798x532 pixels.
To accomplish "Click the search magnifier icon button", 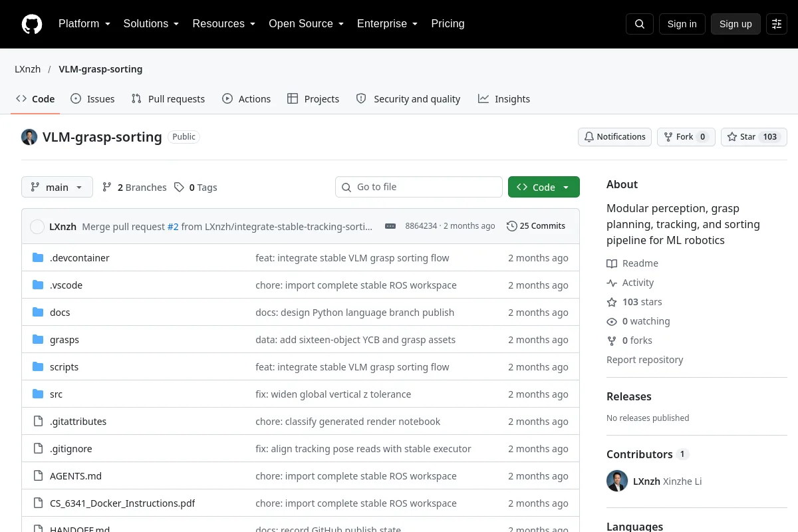I will [x=640, y=24].
